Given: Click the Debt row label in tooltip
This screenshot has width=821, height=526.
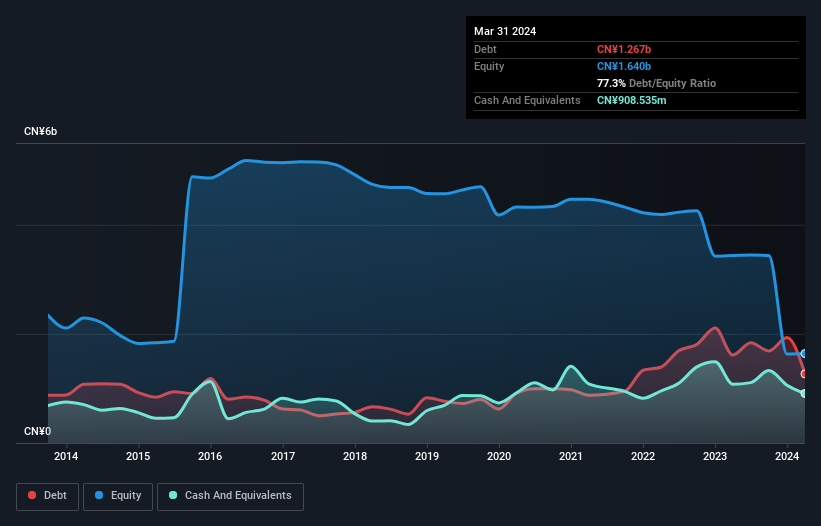Looking at the screenshot, I should pos(485,49).
